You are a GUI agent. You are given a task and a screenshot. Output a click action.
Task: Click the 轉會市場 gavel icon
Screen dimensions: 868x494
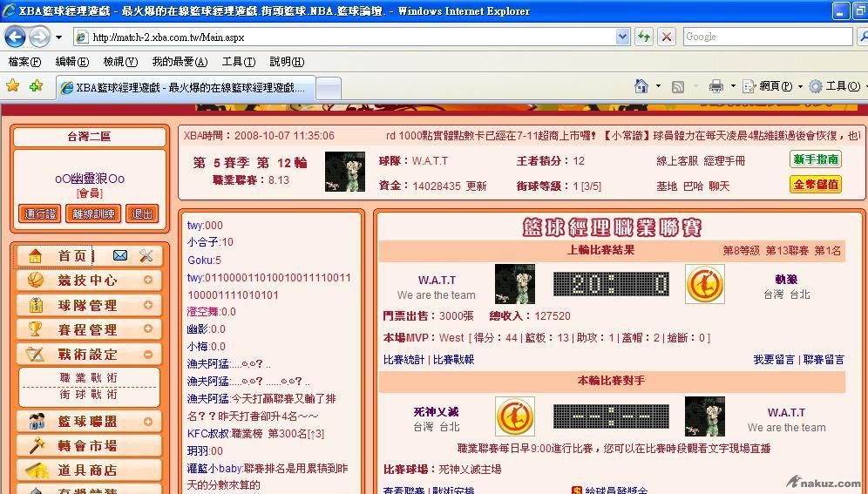[x=37, y=445]
